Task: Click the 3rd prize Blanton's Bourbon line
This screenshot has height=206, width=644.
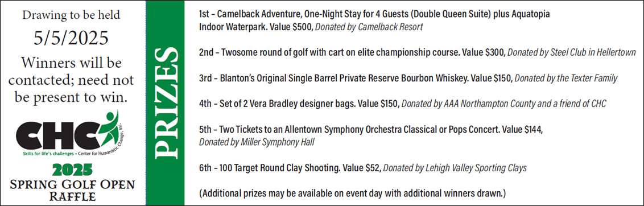Action: [x=355, y=78]
